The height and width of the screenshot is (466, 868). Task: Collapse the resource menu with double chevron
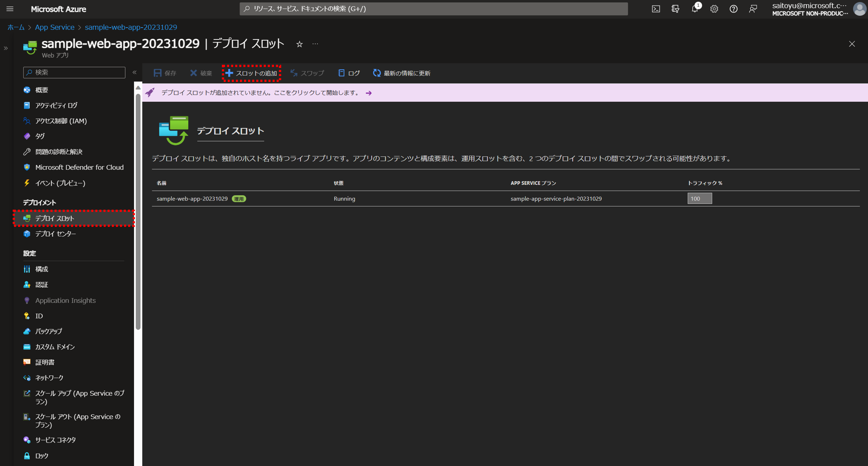[x=134, y=72]
